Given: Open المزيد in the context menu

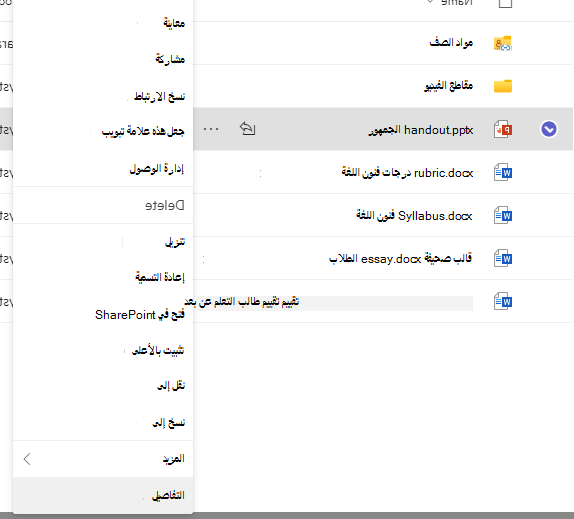Looking at the screenshot, I should [103, 459].
